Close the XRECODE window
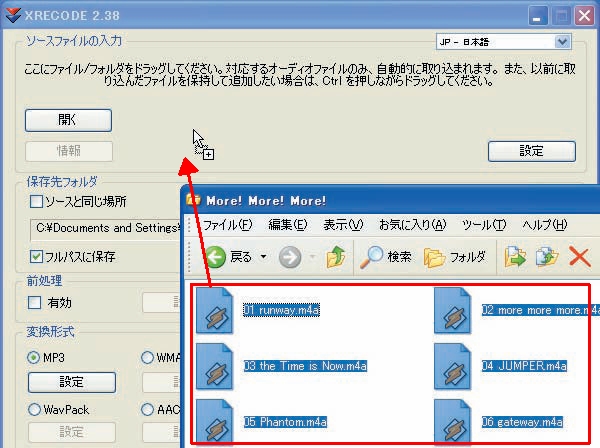This screenshot has width=600, height=448. (x=584, y=16)
